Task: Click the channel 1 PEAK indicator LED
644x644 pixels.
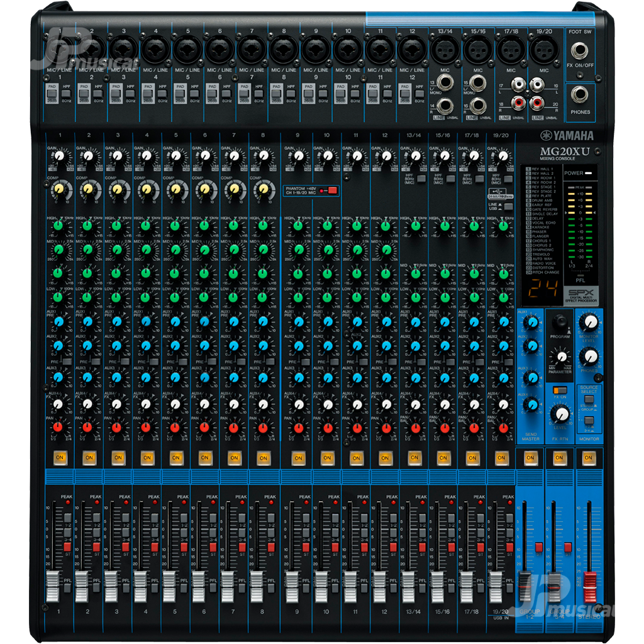Action: tap(68, 502)
